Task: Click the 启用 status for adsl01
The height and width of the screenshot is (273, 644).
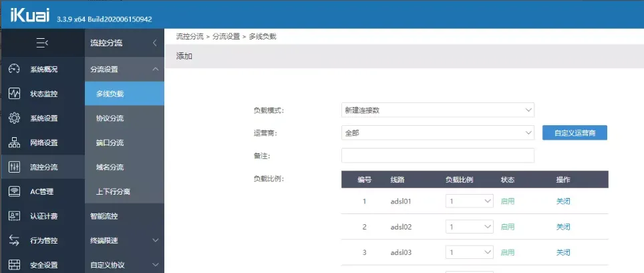Action: coord(508,201)
